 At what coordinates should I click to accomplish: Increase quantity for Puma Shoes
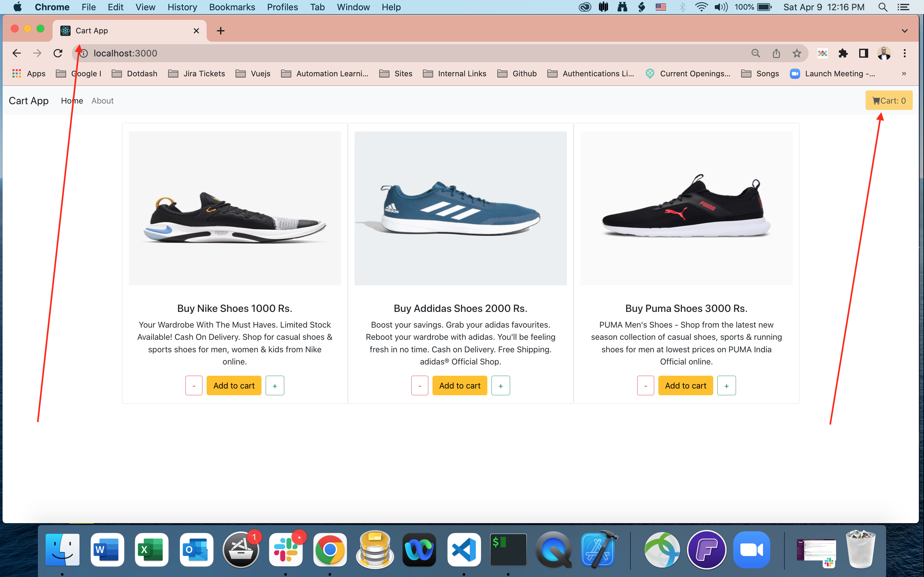pos(726,385)
